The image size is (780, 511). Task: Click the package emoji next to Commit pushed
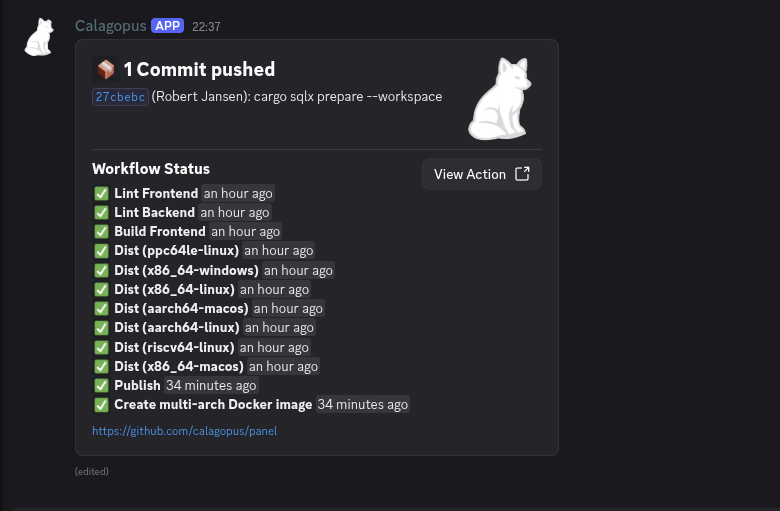105,70
